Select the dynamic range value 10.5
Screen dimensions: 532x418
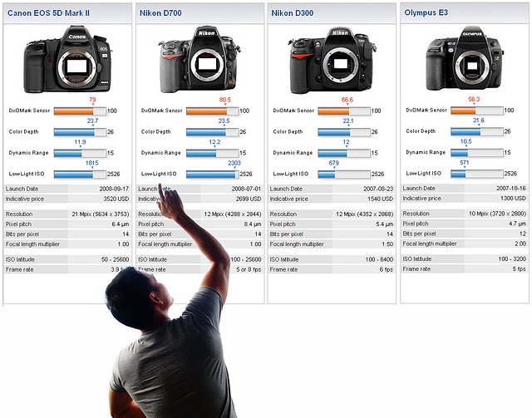click(x=465, y=141)
